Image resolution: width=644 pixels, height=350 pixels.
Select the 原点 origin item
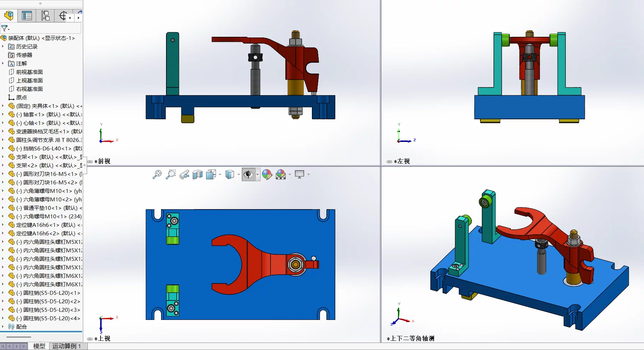pyautogui.click(x=18, y=97)
